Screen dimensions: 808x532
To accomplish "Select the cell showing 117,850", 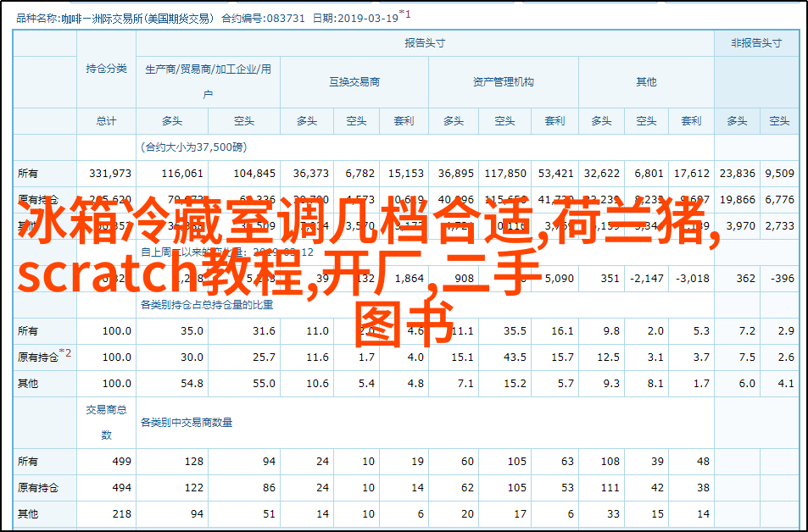I will 505,173.
